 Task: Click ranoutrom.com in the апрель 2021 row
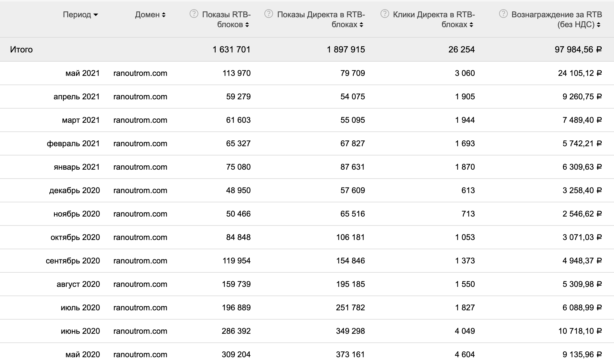point(140,97)
